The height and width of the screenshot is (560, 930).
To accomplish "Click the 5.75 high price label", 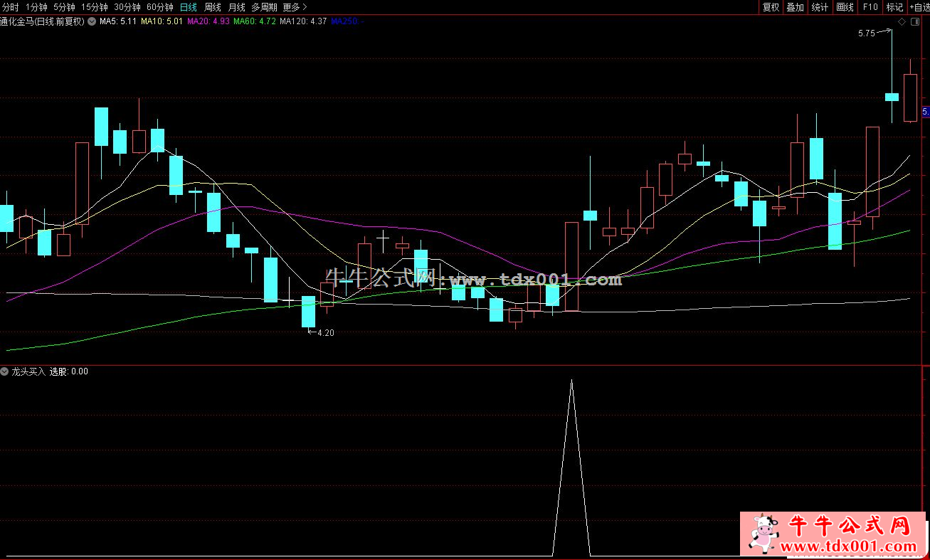I will [x=866, y=33].
